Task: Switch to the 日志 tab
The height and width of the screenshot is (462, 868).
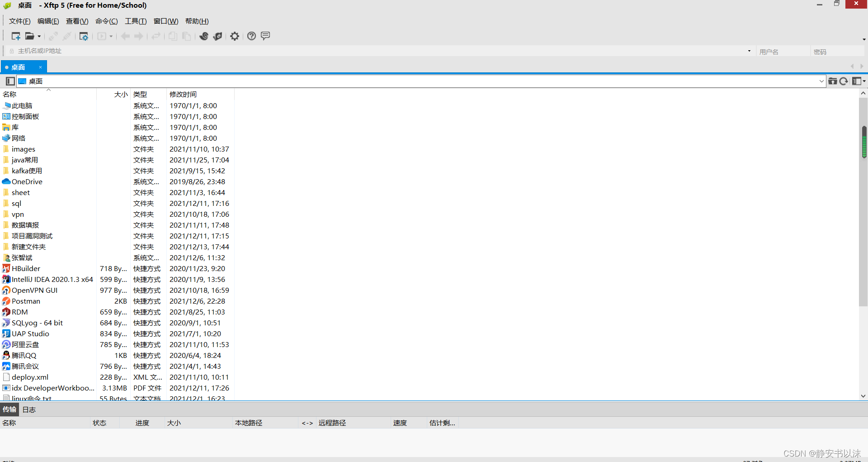Action: coord(29,410)
